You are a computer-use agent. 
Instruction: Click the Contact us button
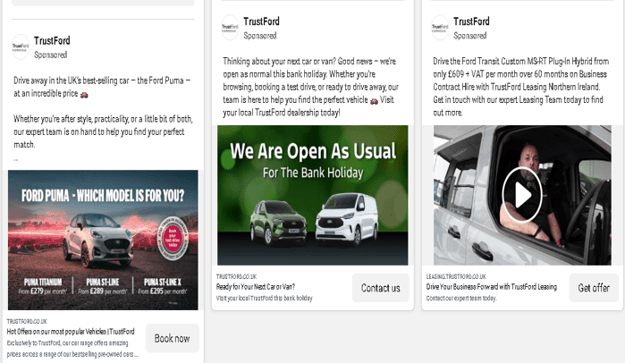tap(381, 288)
